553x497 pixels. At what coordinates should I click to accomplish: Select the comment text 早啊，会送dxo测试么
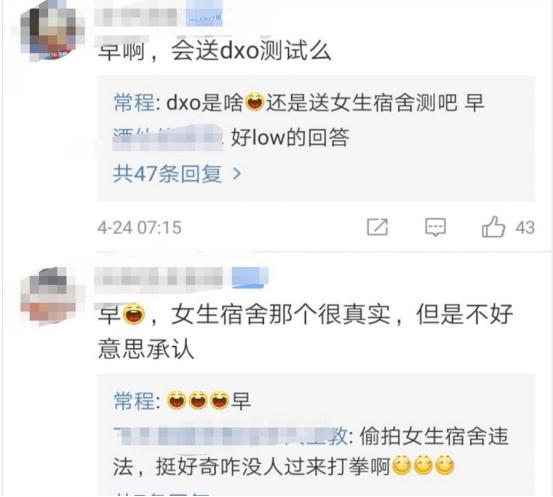point(214,52)
